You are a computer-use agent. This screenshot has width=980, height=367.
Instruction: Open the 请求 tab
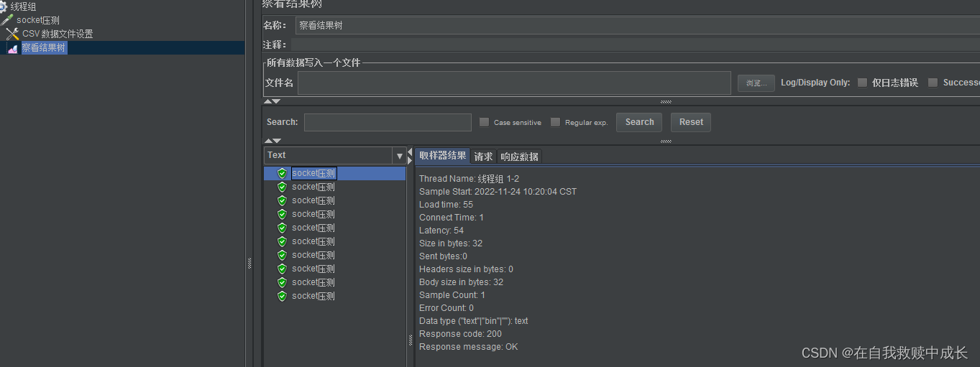pyautogui.click(x=483, y=156)
